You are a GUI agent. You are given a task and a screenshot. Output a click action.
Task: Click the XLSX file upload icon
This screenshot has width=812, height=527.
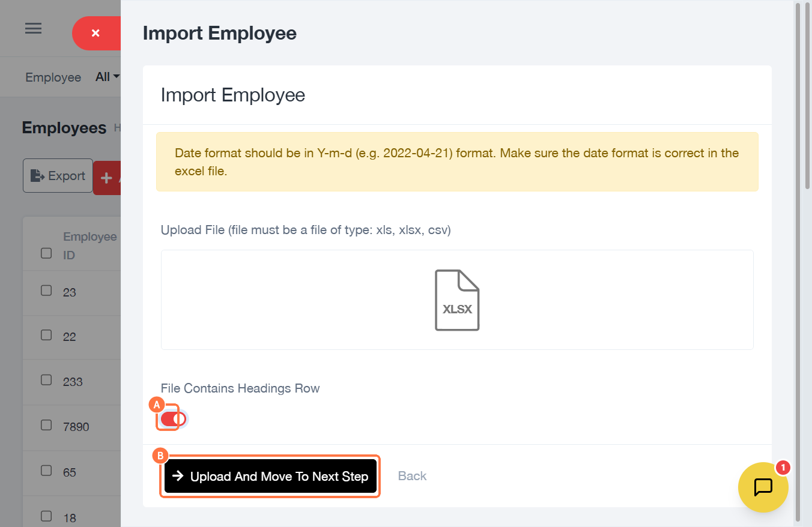coord(457,300)
